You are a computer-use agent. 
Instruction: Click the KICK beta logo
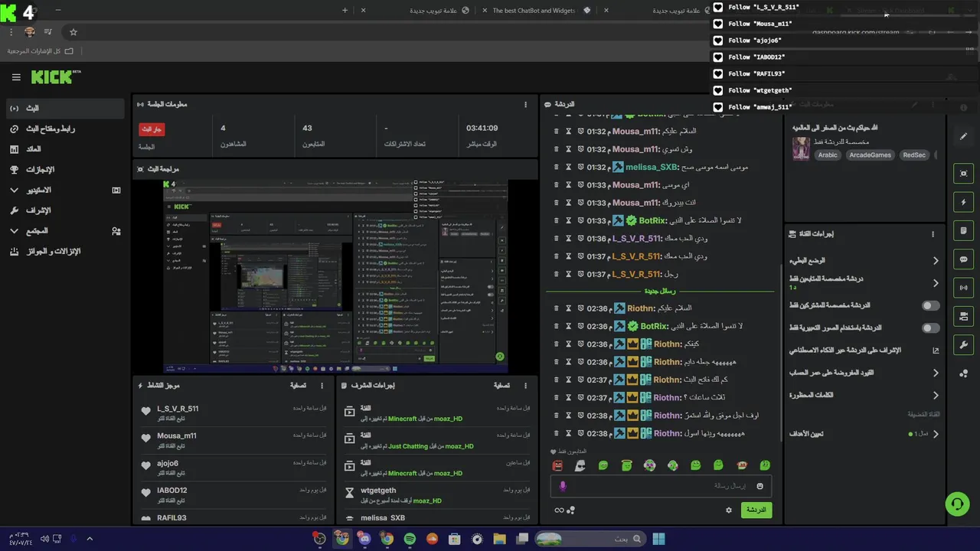click(x=55, y=77)
